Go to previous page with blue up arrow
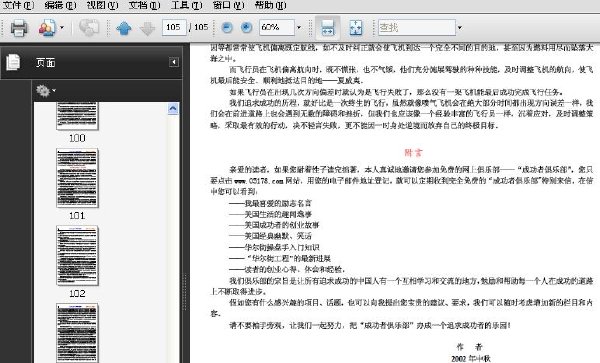 tap(124, 28)
